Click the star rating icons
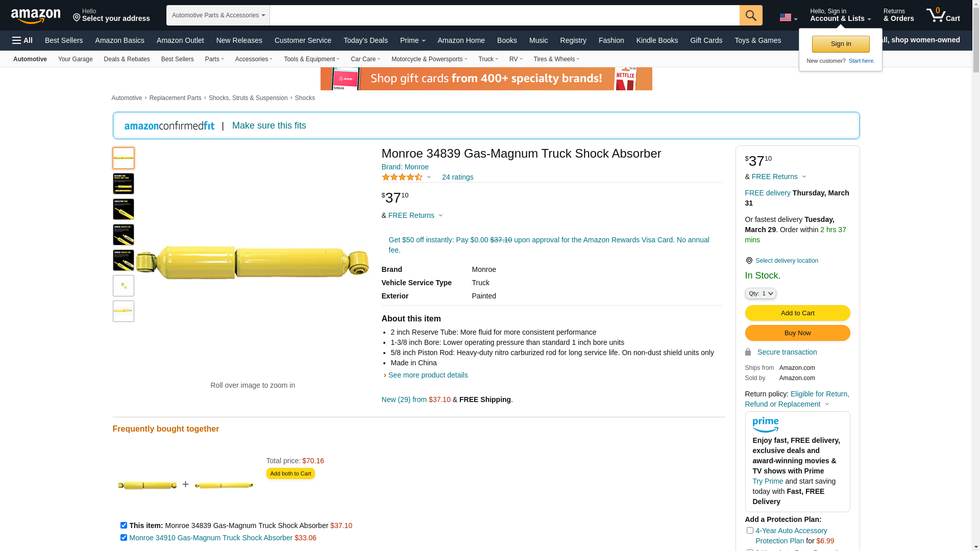Image resolution: width=980 pixels, height=551 pixels. [402, 177]
